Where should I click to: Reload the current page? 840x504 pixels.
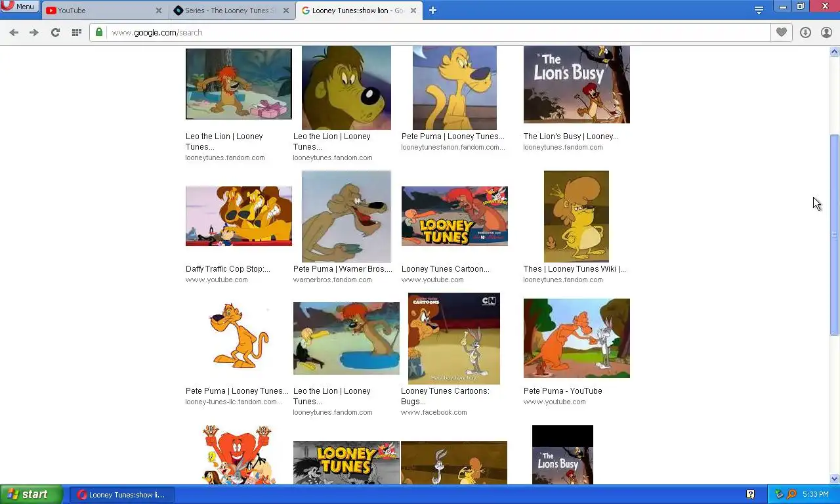pyautogui.click(x=55, y=32)
